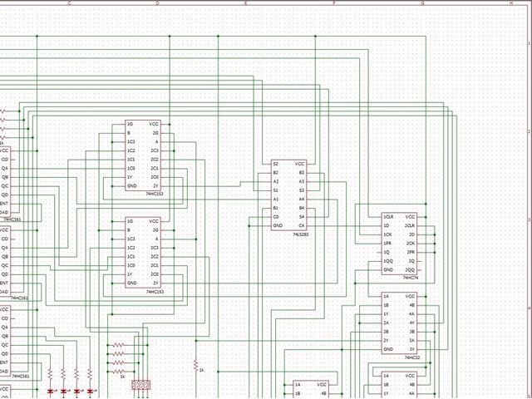Click the 1CLR pin on 74HC74
Screen dimensions: 532x399
(388, 217)
